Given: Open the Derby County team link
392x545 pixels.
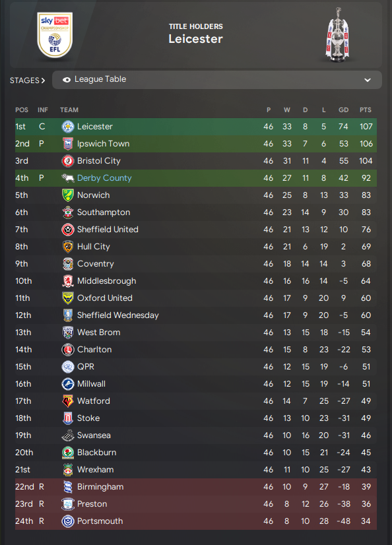Looking at the screenshot, I should click(104, 178).
